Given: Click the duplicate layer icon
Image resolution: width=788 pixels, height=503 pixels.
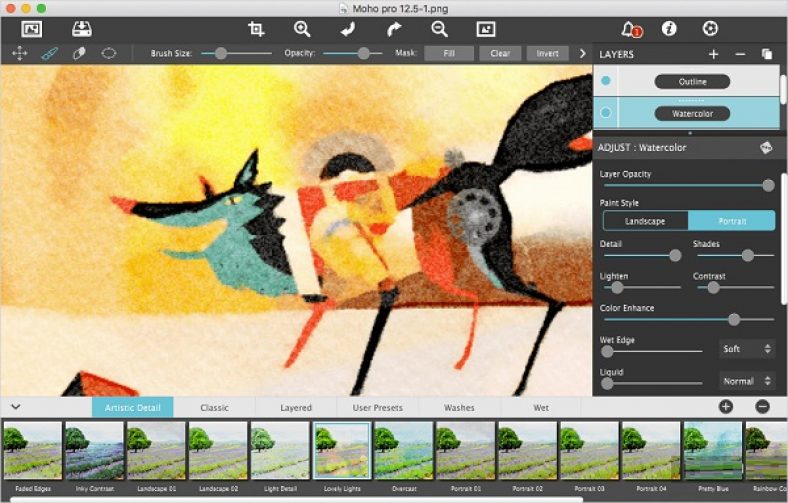Looking at the screenshot, I should [767, 54].
